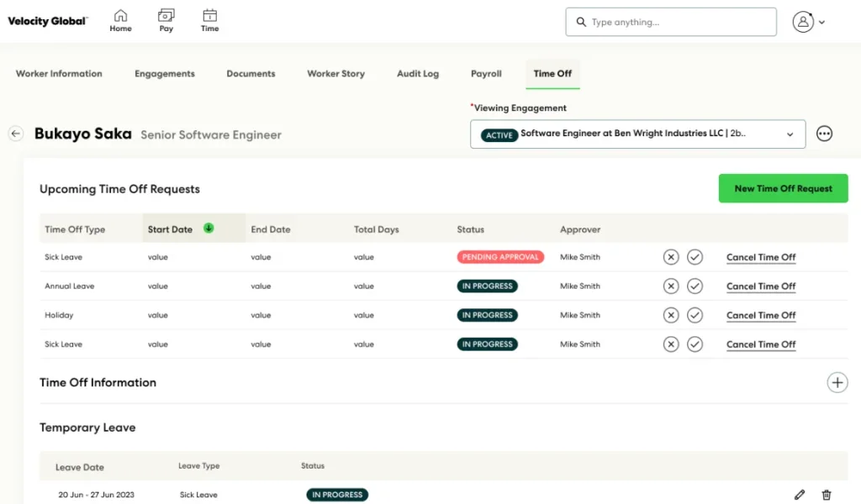The height and width of the screenshot is (504, 861).
Task: Approve the Annual Leave request
Action: click(x=695, y=286)
